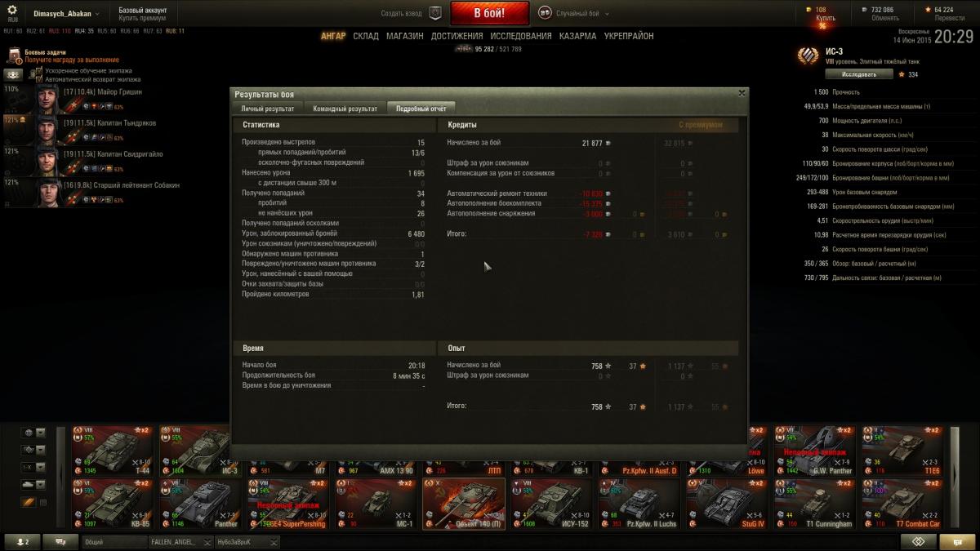Screen dimensions: 980x551
Task: Click the notifications button at bottom right
Action: 956,542
